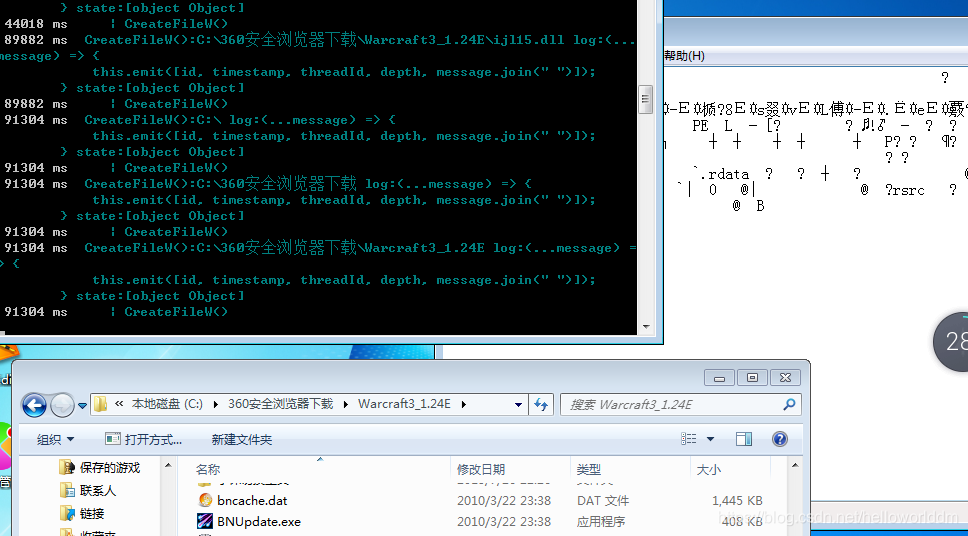Refresh the Explorer folder view
This screenshot has width=968, height=536.
click(x=541, y=404)
